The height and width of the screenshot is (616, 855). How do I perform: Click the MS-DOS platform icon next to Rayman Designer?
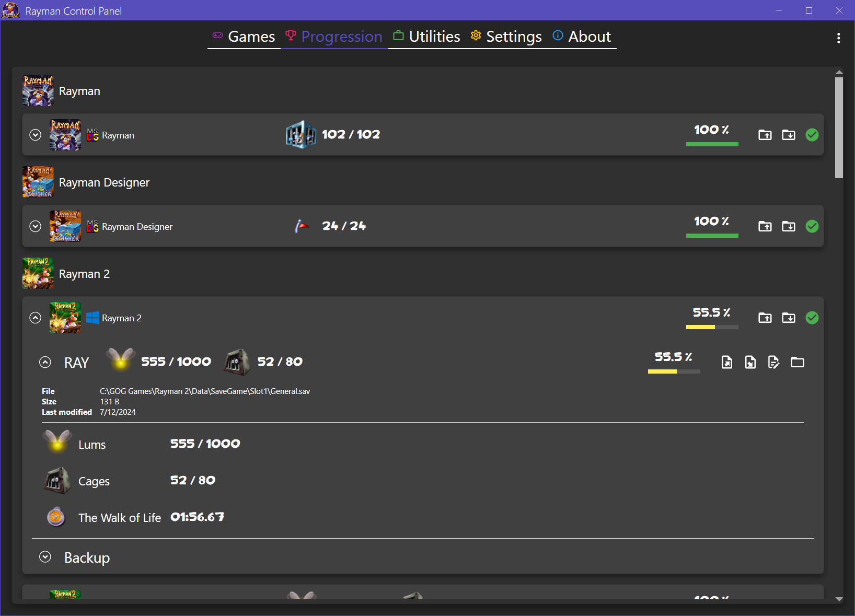93,226
